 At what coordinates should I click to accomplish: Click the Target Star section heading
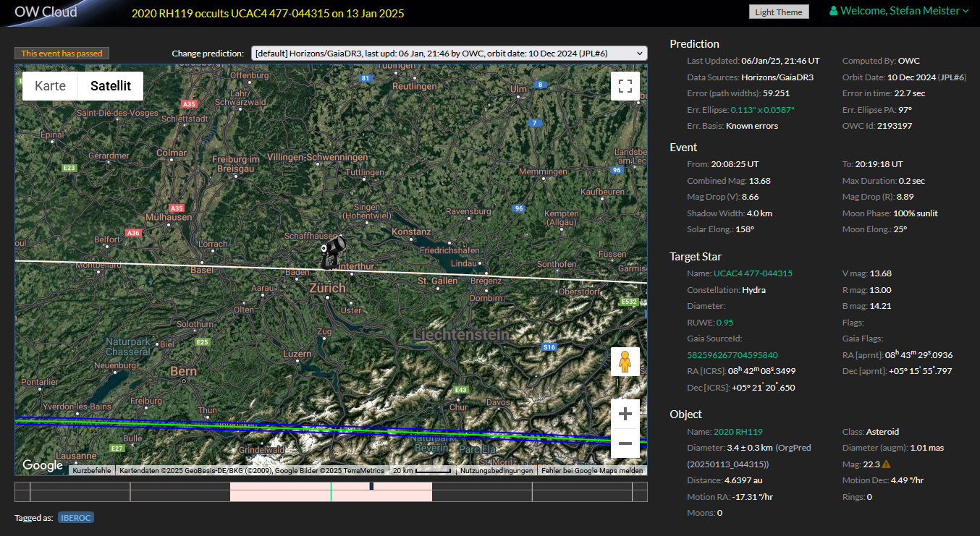pyautogui.click(x=696, y=256)
